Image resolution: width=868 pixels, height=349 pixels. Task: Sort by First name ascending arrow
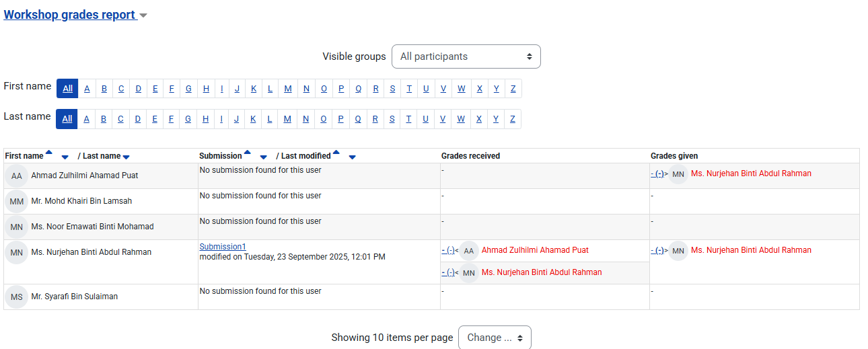click(x=48, y=153)
